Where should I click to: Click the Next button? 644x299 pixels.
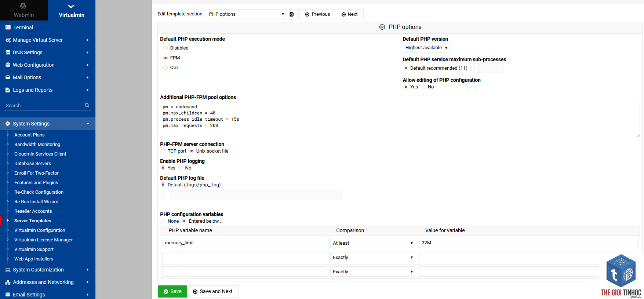350,14
